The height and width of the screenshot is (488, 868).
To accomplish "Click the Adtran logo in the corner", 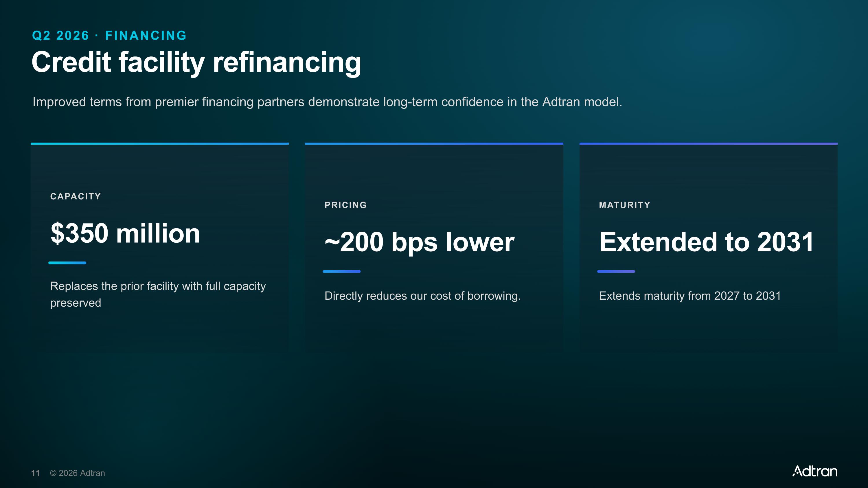I will tap(814, 471).
